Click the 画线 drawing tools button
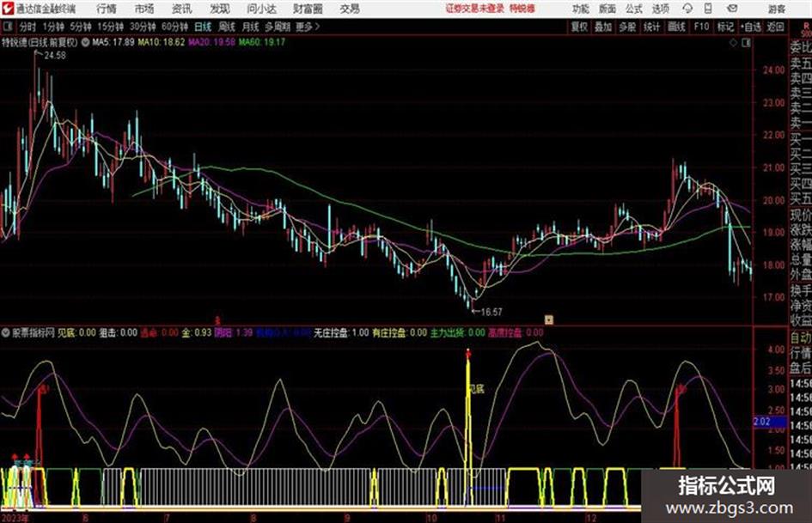This screenshot has width=812, height=523. click(676, 27)
